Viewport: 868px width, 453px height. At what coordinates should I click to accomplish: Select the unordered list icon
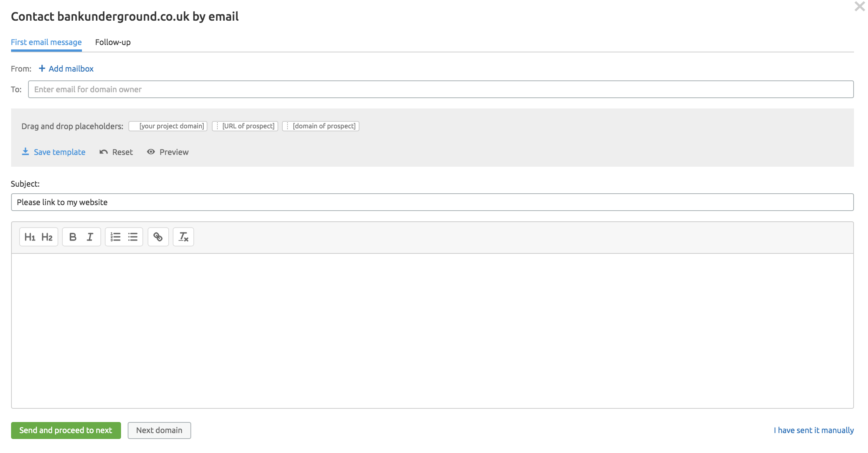[132, 236]
